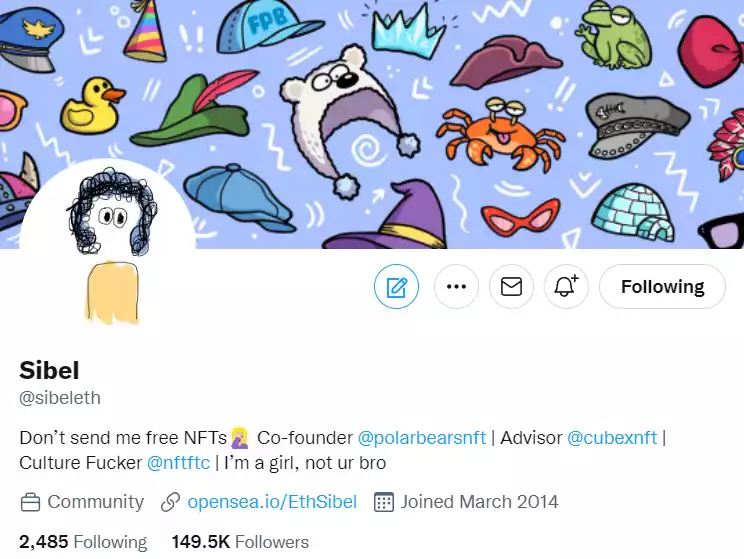Click the link chain icon
The image size is (744, 559).
tap(171, 502)
